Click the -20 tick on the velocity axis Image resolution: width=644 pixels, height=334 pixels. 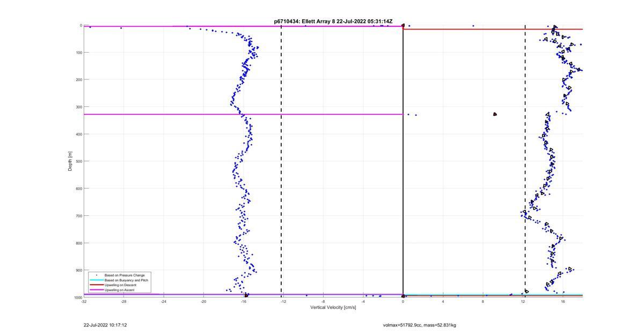(x=203, y=302)
